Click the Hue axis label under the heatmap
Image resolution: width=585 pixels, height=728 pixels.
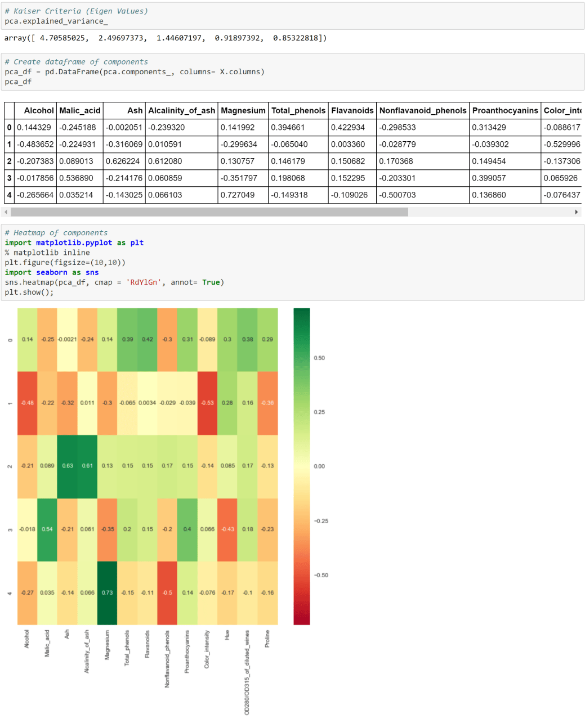coord(227,635)
